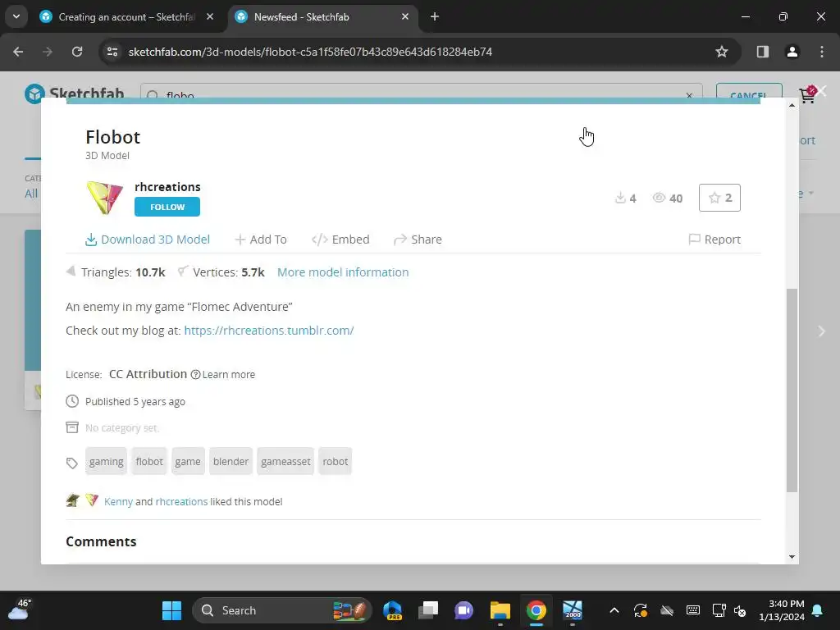The image size is (840, 630).
Task: Go back in browser history
Action: [x=18, y=52]
